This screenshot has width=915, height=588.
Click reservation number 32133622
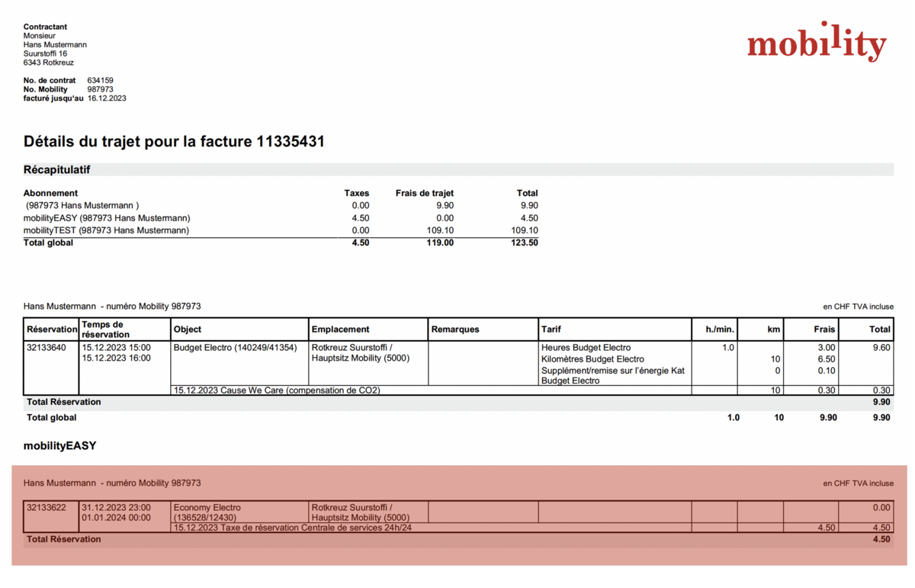point(47,507)
